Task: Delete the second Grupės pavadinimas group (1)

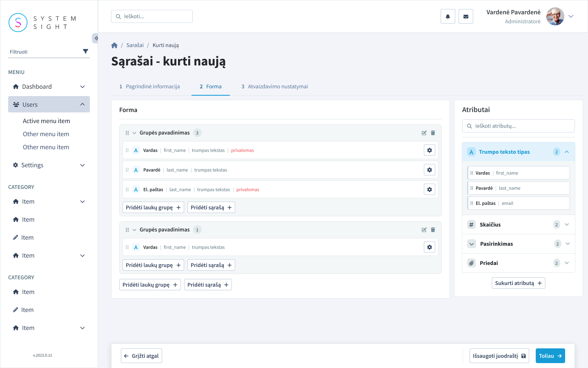Action: [x=433, y=230]
